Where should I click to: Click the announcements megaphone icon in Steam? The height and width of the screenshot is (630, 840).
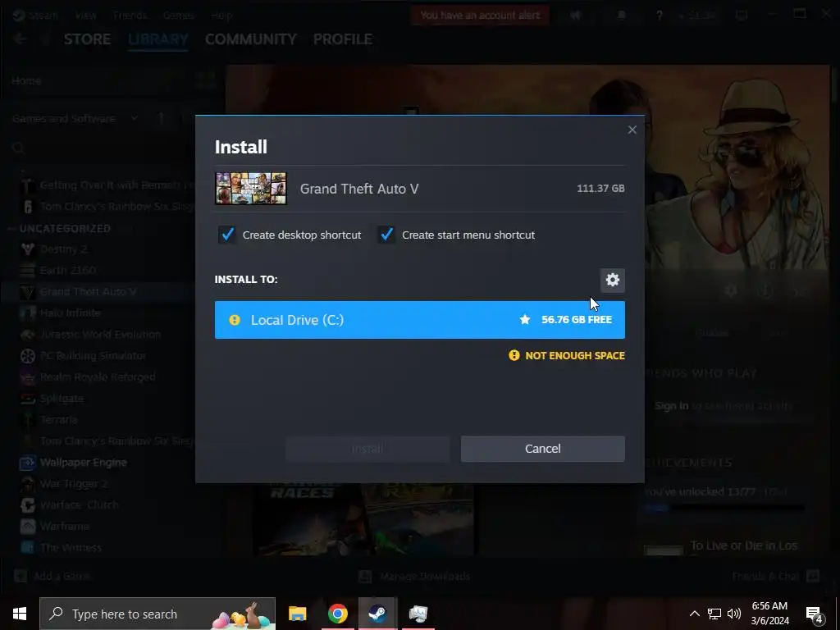click(576, 15)
